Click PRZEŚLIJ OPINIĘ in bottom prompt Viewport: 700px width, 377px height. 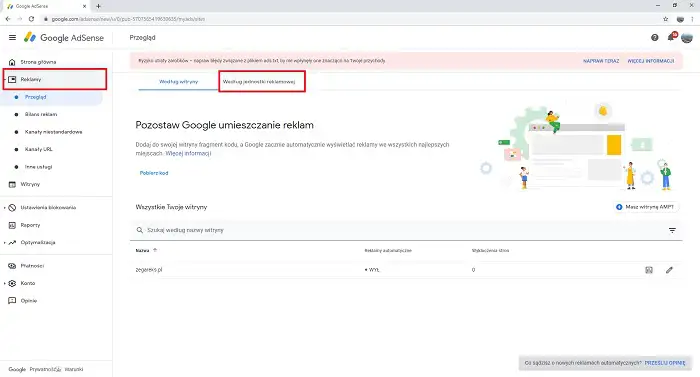(x=665, y=363)
